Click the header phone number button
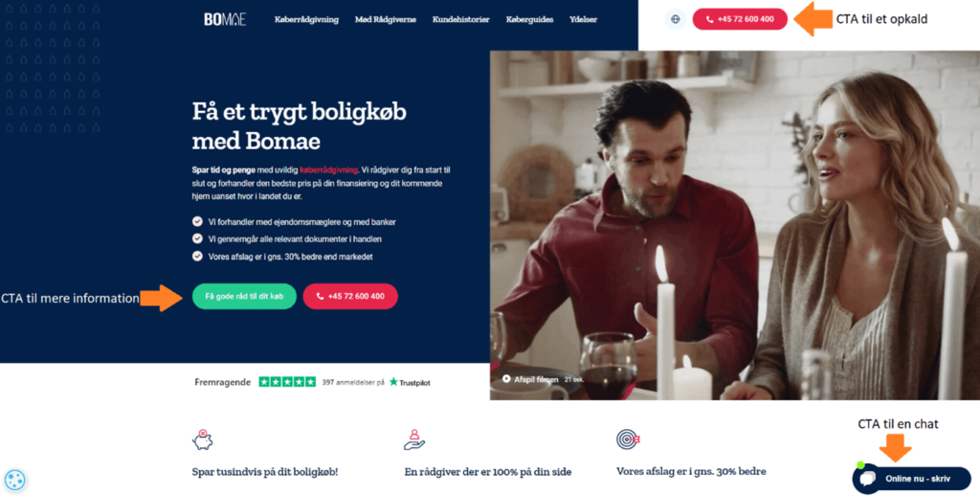This screenshot has width=980, height=496. pos(740,19)
